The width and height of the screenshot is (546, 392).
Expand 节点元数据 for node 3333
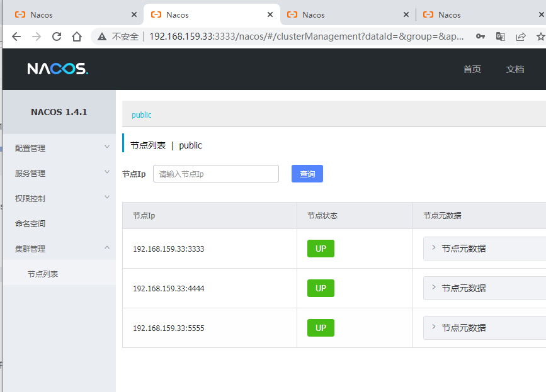[x=484, y=249]
